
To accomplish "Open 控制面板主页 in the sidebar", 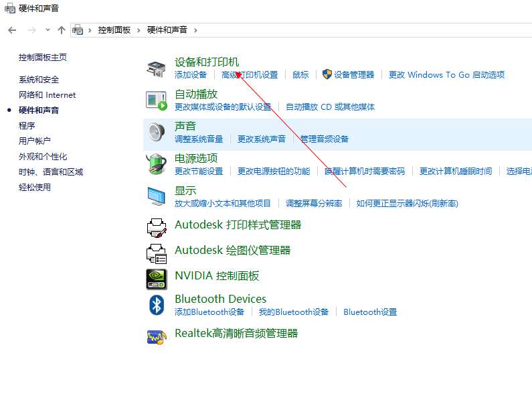I will pyautogui.click(x=43, y=58).
